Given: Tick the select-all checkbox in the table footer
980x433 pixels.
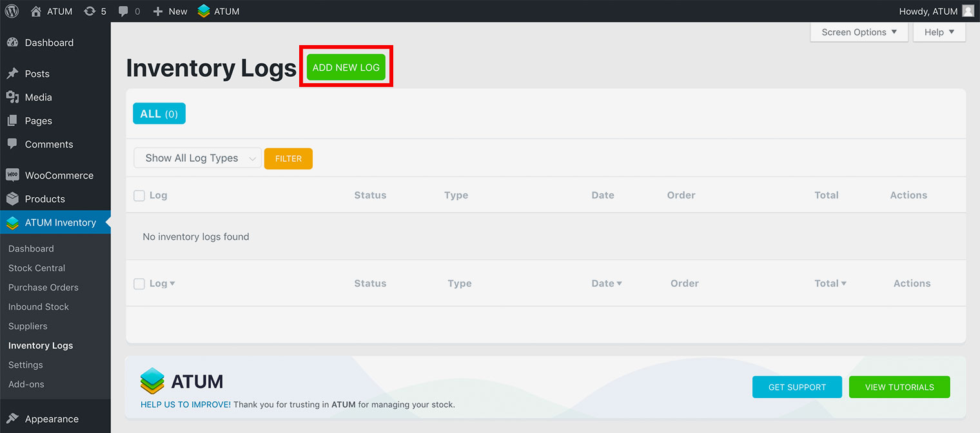Looking at the screenshot, I should click(x=139, y=284).
